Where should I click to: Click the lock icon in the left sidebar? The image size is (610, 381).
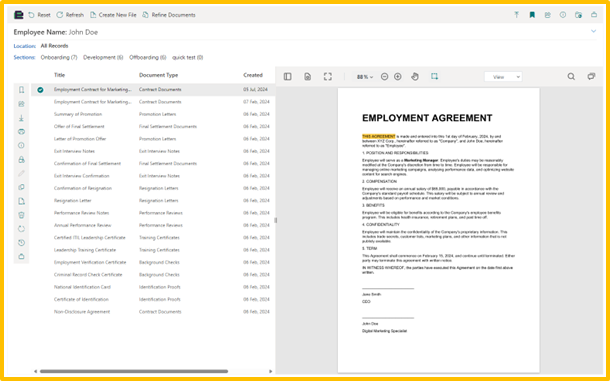coord(21,159)
